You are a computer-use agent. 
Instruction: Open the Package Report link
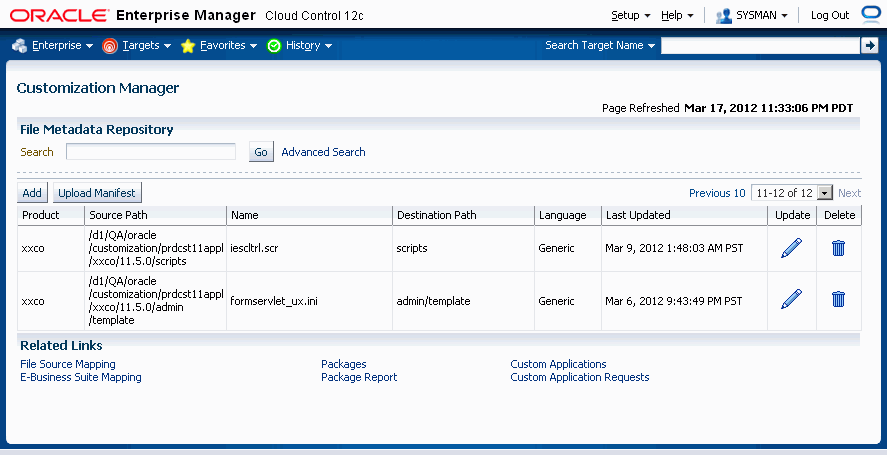point(359,377)
